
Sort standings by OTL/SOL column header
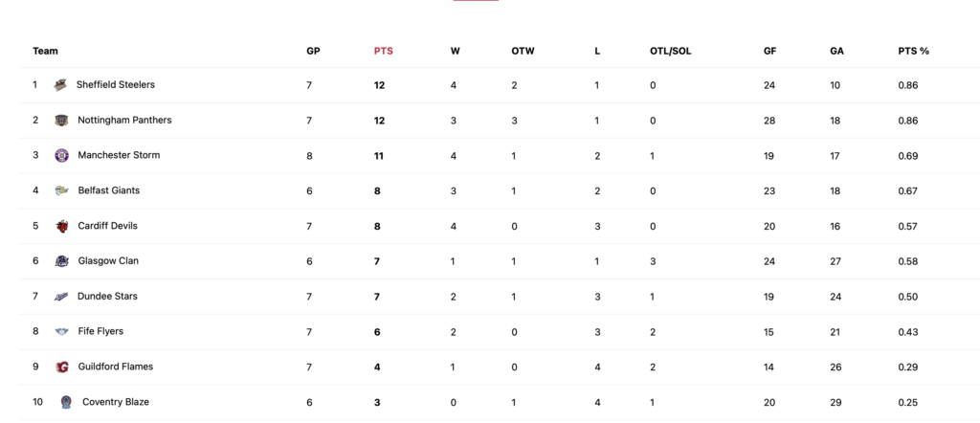671,52
